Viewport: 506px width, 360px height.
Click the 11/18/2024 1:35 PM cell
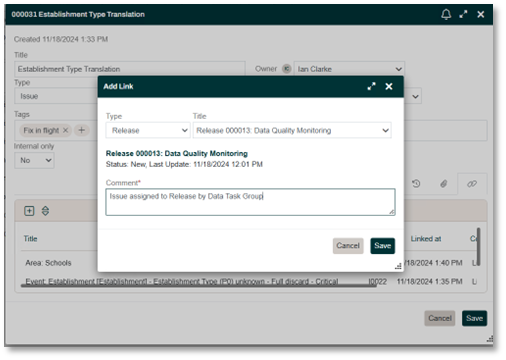pyautogui.click(x=429, y=282)
